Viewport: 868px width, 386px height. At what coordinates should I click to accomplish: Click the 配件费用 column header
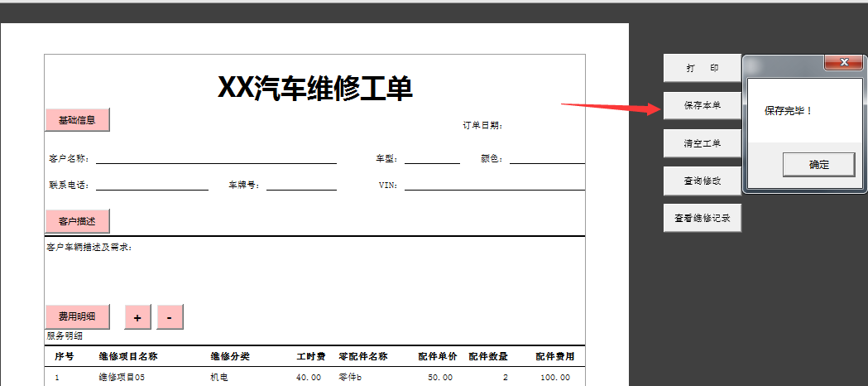[x=555, y=356]
